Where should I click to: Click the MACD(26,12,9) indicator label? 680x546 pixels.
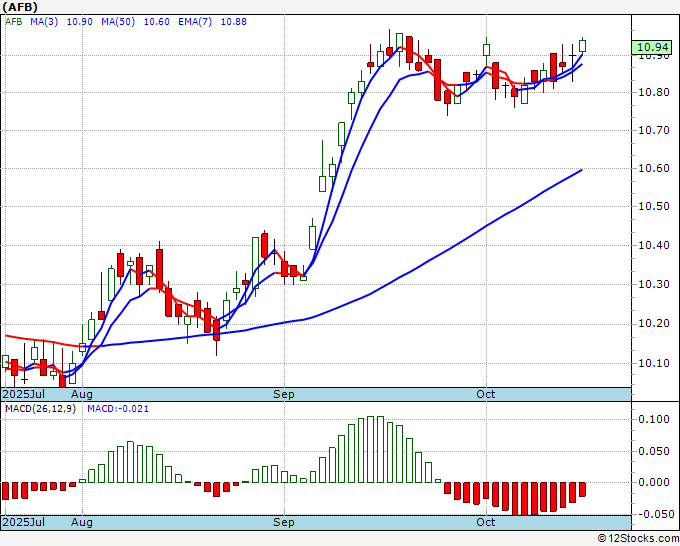coord(40,409)
